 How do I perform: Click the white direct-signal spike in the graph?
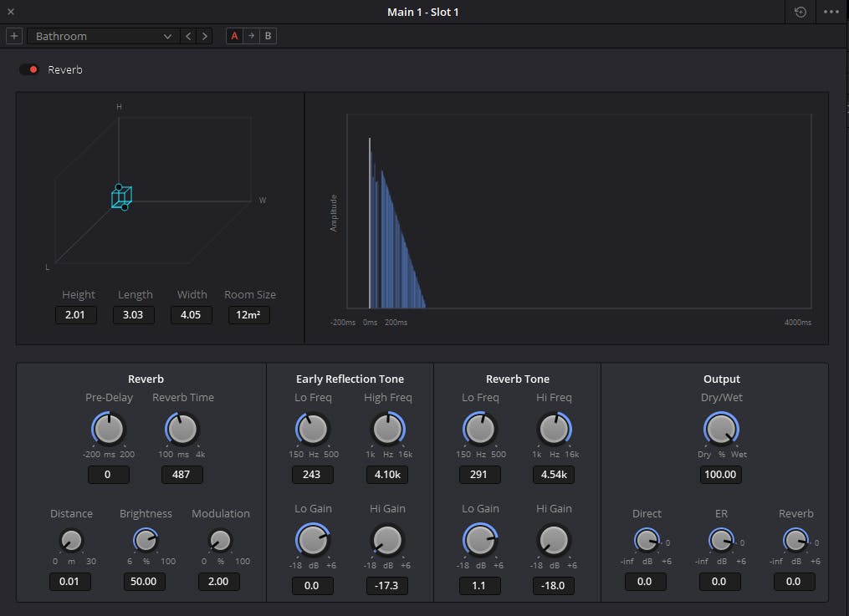click(370, 223)
